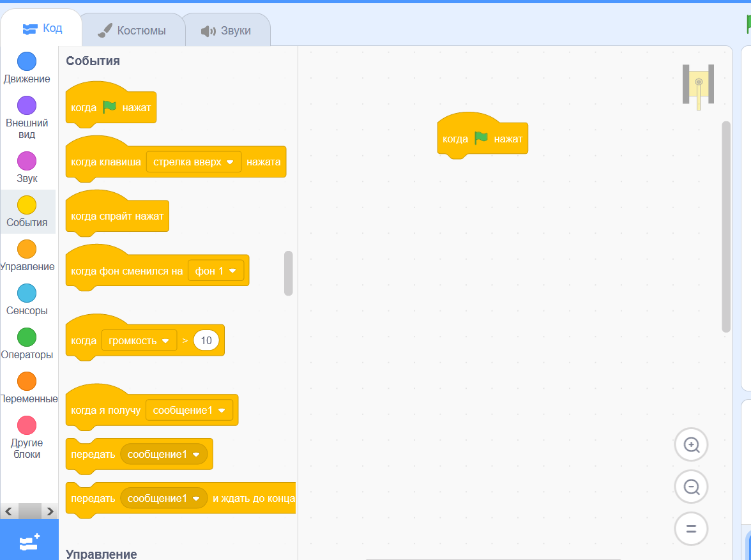
Task: Click the category list right scroll arrow
Action: (50, 511)
